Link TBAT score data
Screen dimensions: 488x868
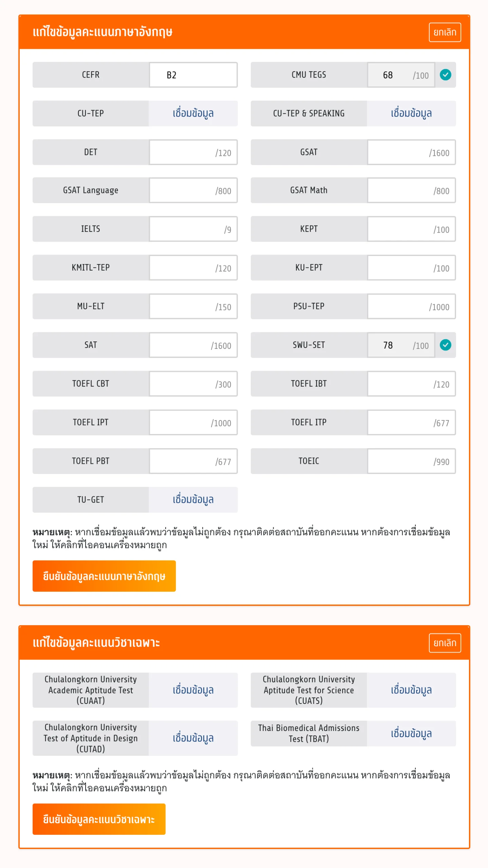[x=411, y=733]
